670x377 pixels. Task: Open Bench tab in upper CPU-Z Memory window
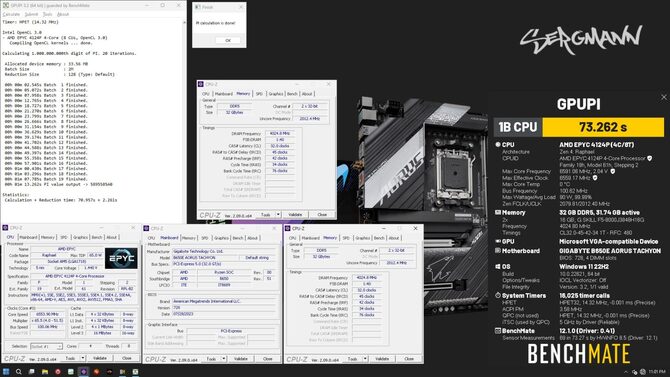pyautogui.click(x=292, y=94)
